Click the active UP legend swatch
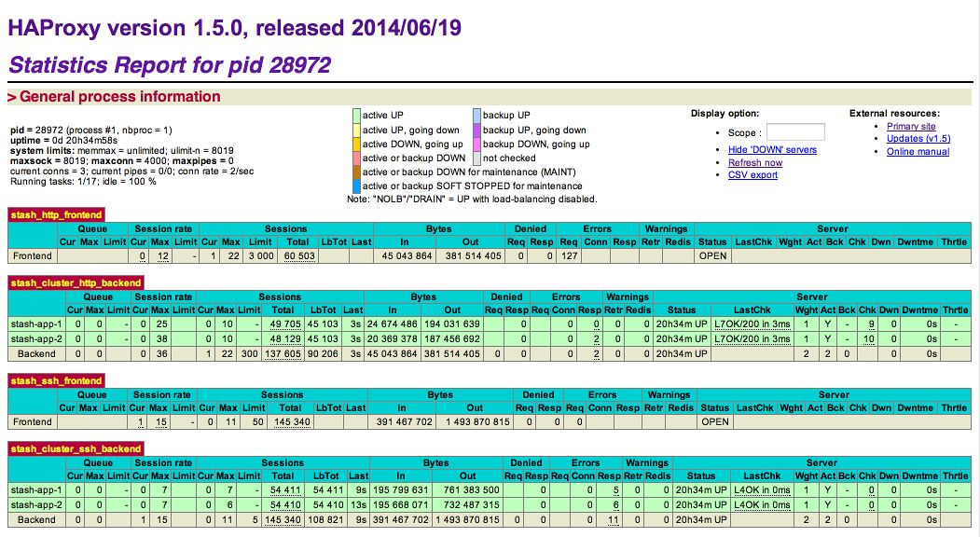The width and height of the screenshot is (980, 537). click(357, 116)
